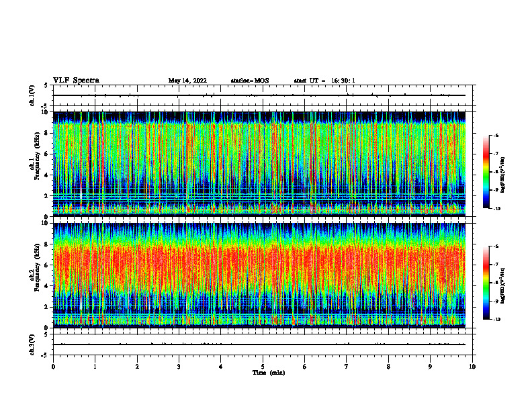Click the ch.1 voltage waveform trace panel
This screenshot has width=532, height=411.
click(264, 95)
